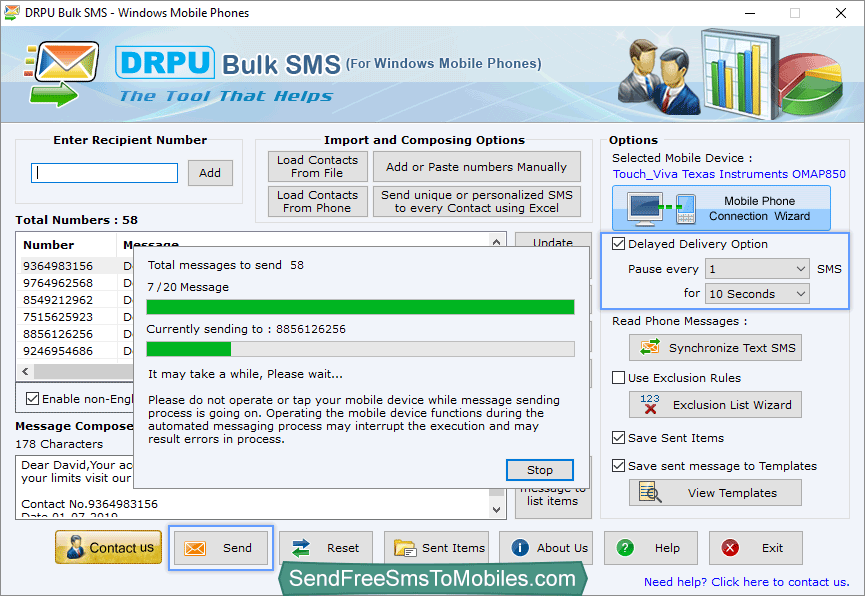The height and width of the screenshot is (596, 865).
Task: Select number 9246954686 in list
Action: (x=58, y=351)
